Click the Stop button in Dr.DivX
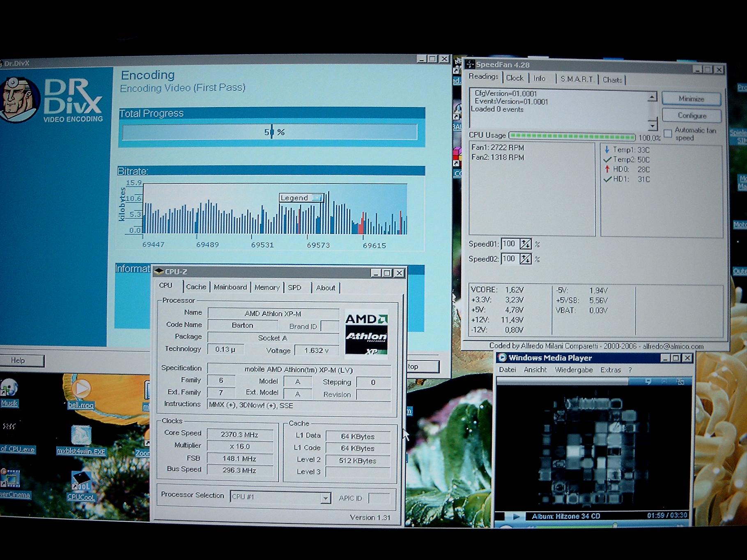The height and width of the screenshot is (560, 747). (423, 367)
